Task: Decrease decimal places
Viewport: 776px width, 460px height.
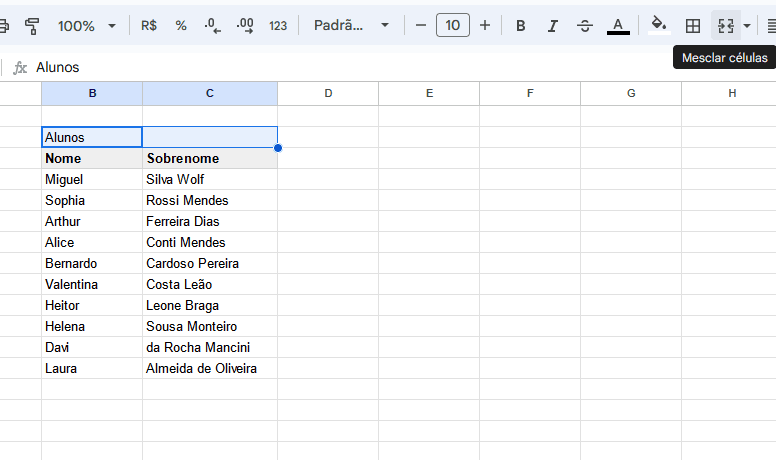Action: point(212,25)
